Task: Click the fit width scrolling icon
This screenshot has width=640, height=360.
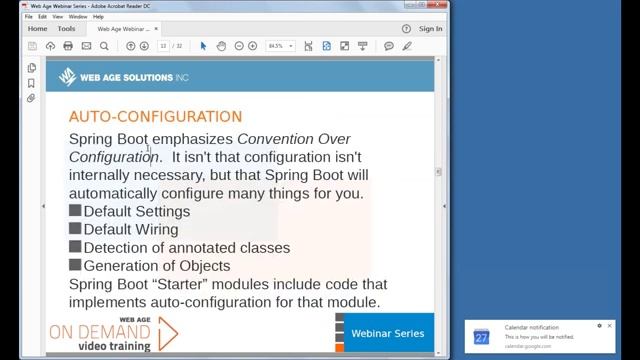Action: point(309,46)
